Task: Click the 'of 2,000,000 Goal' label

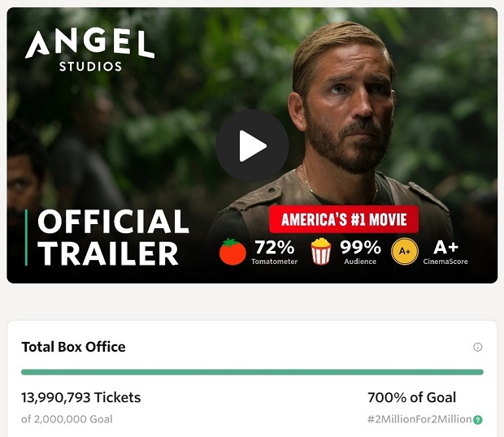Action: [67, 419]
